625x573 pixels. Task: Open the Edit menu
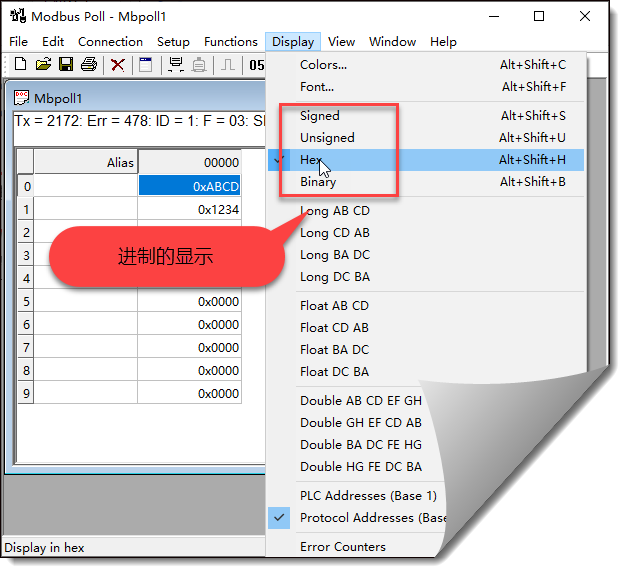click(x=53, y=42)
